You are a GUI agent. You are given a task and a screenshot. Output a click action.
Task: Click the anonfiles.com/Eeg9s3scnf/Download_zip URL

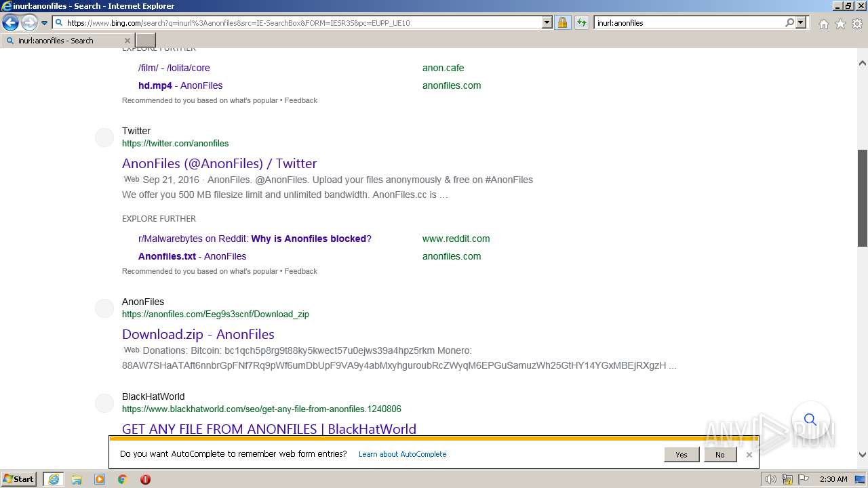pyautogui.click(x=216, y=314)
